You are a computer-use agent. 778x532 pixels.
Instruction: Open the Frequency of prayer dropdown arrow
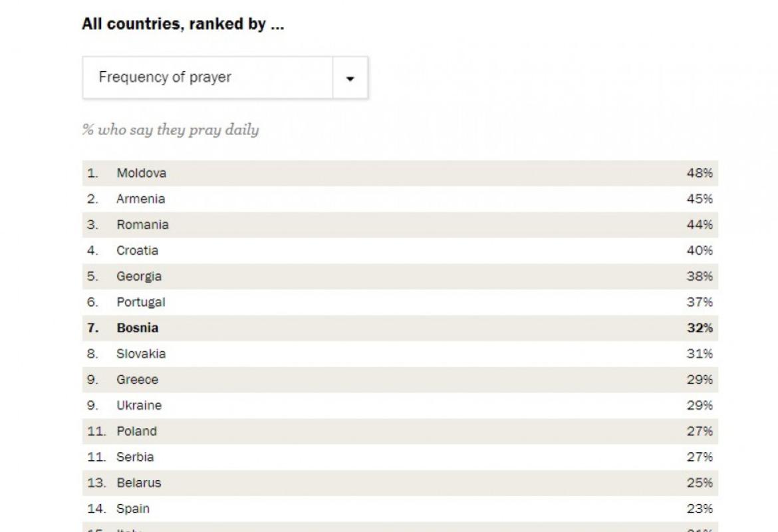pos(350,78)
